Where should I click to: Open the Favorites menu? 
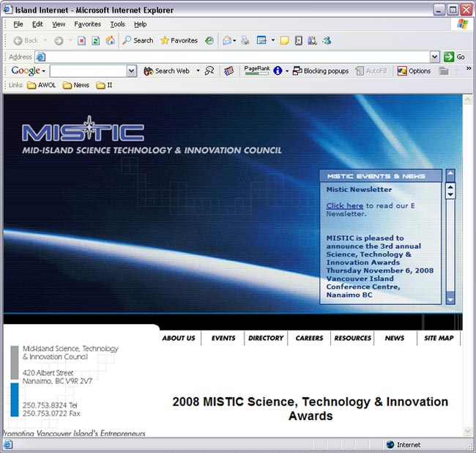point(87,24)
